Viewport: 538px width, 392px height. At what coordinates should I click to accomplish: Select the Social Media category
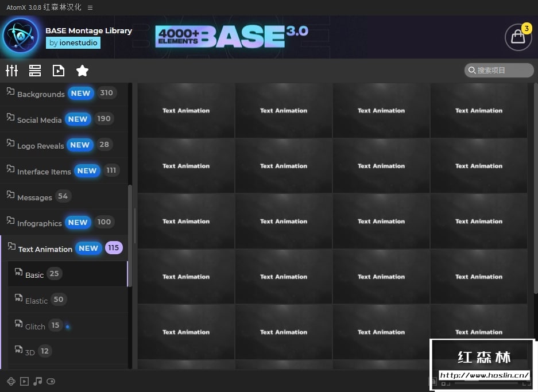(x=64, y=119)
